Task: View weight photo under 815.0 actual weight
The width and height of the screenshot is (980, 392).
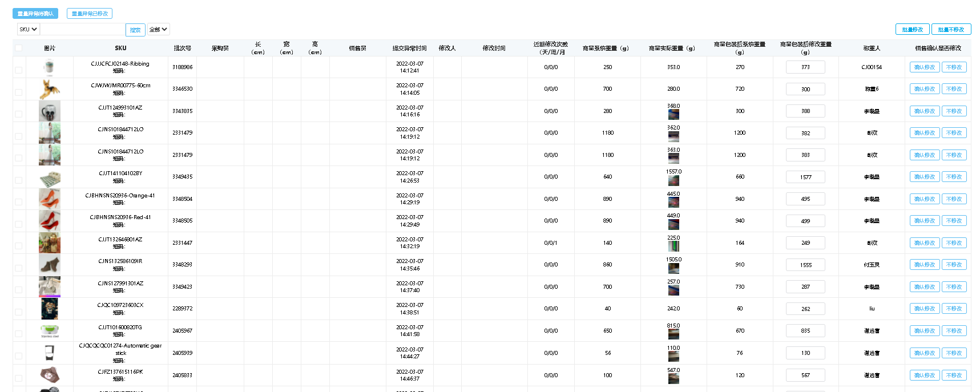Action: point(674,335)
